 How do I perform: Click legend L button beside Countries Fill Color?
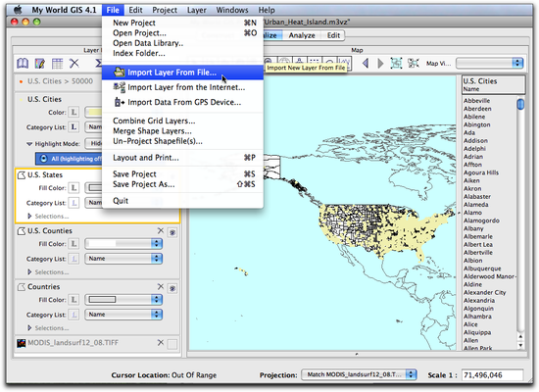tap(73, 300)
